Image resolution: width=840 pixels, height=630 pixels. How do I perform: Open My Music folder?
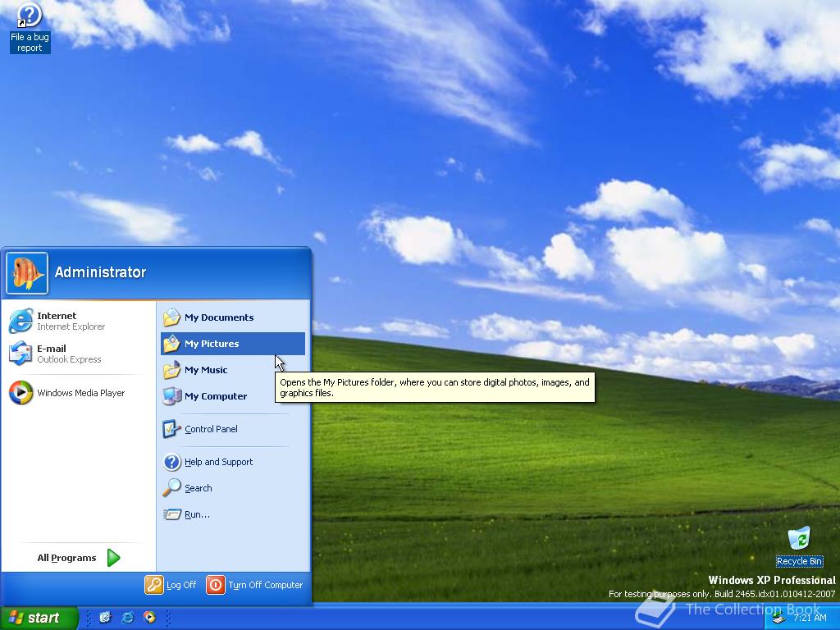(x=232, y=370)
